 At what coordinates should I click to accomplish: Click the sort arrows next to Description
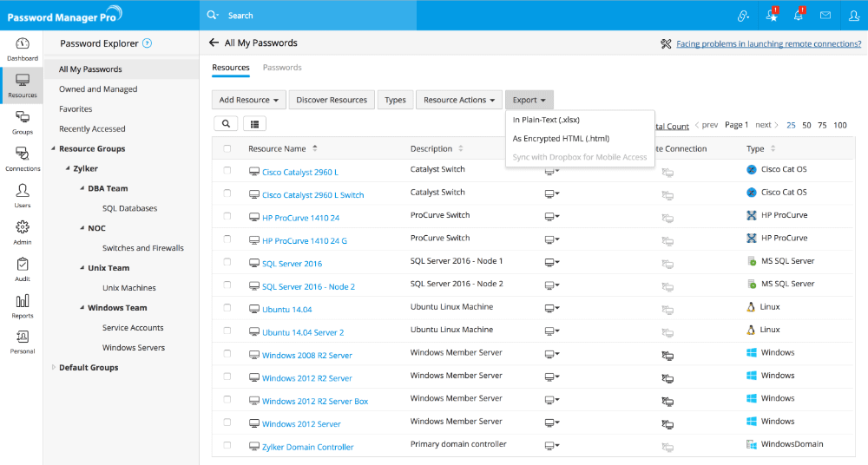[x=461, y=148]
